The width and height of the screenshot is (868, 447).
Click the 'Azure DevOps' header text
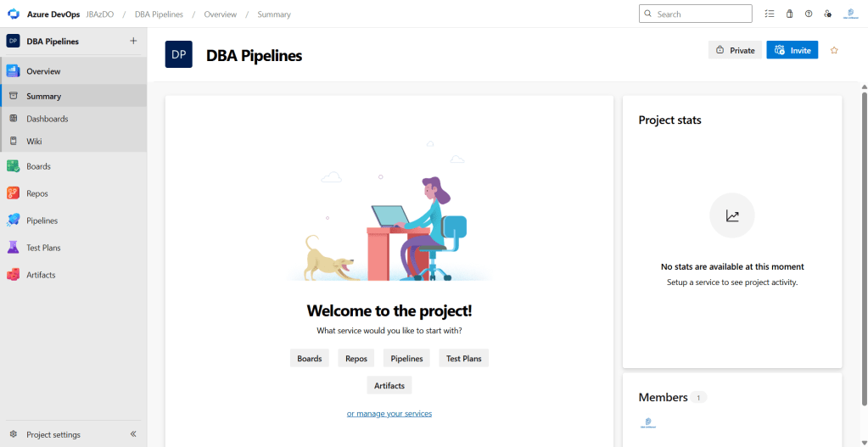[x=54, y=14]
